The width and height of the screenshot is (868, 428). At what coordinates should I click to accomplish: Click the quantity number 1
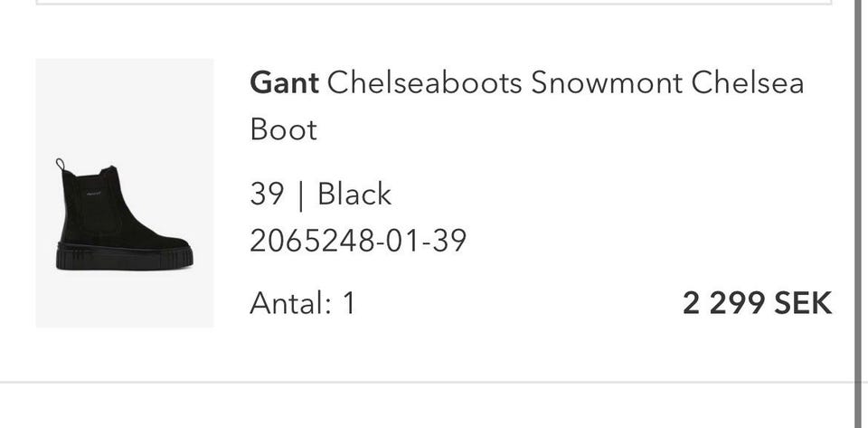[x=348, y=303]
